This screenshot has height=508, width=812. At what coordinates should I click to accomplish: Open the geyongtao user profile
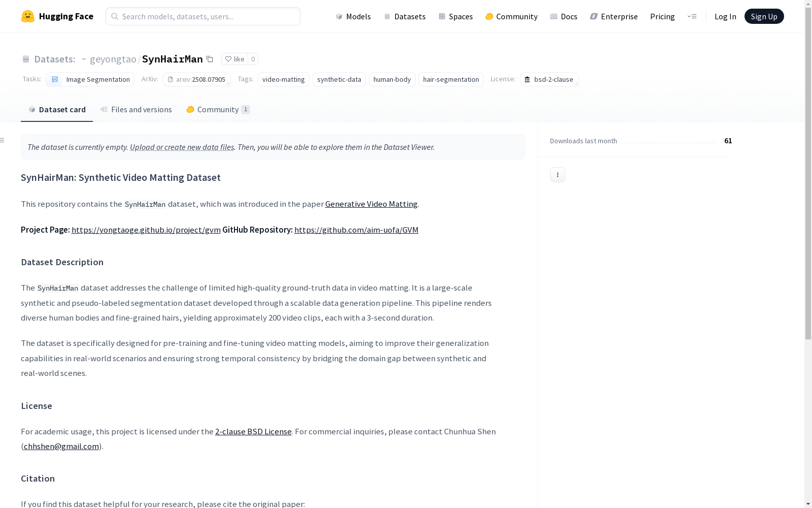pos(113,59)
